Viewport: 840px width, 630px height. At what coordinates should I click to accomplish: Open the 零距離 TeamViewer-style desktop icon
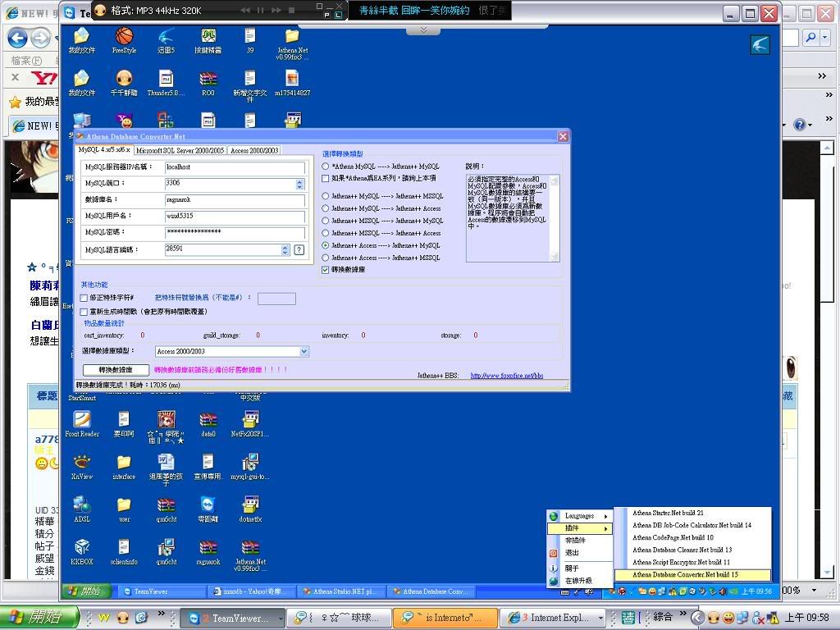[208, 509]
